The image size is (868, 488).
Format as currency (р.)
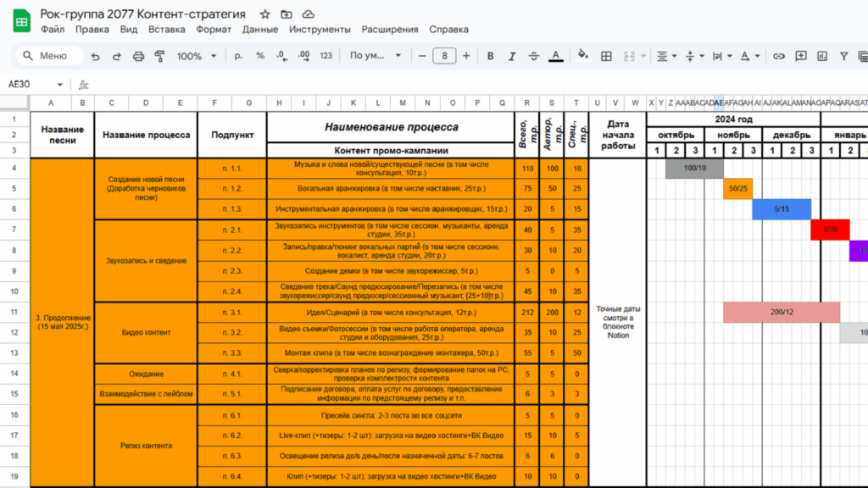[x=238, y=56]
